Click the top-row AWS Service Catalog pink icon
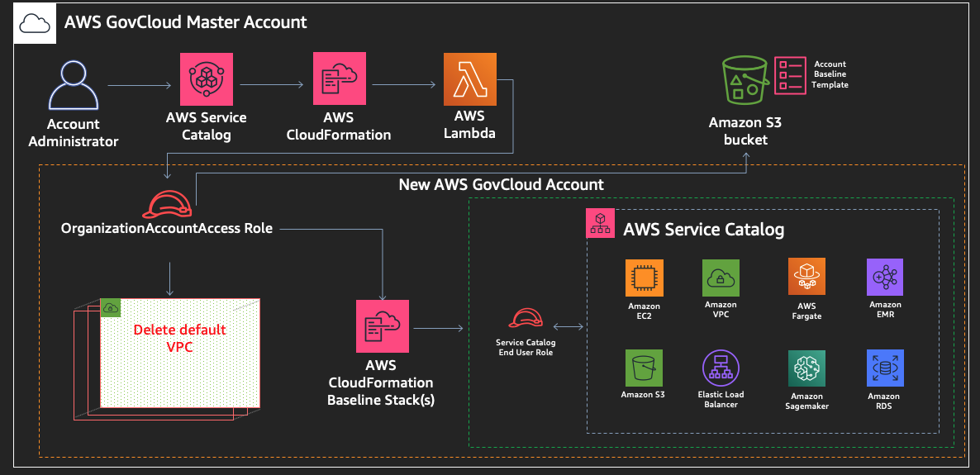The height and width of the screenshot is (475, 980). [207, 78]
